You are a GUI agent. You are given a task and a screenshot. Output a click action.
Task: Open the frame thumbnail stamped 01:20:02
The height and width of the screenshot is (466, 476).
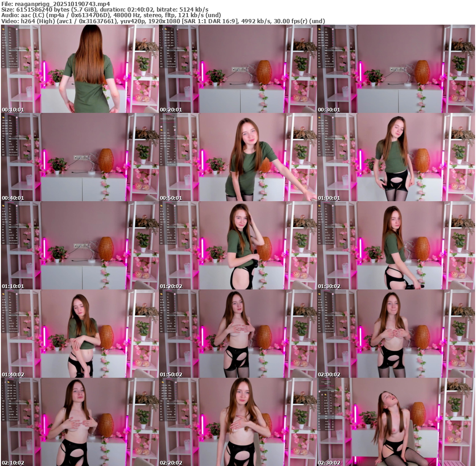[x=238, y=245]
